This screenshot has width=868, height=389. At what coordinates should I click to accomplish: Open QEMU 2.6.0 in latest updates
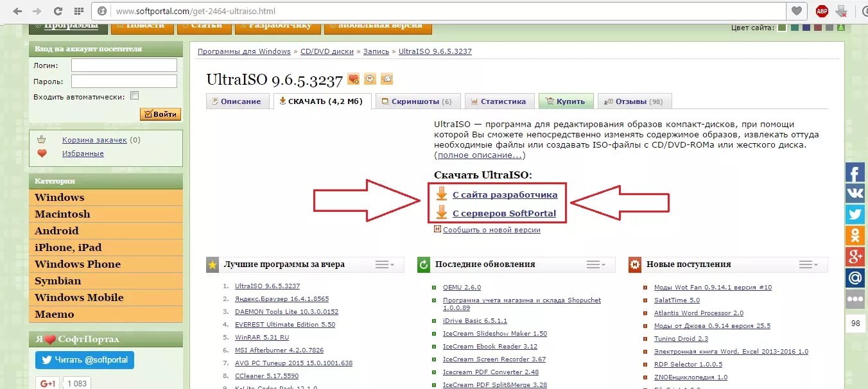tap(462, 288)
